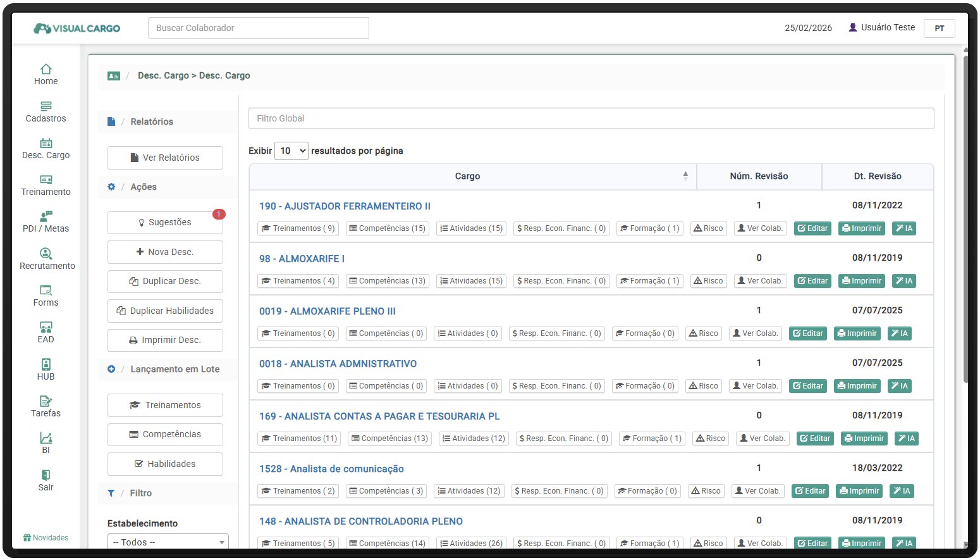The width and height of the screenshot is (980, 560).
Task: Open the Home icon in sidebar
Action: click(x=46, y=70)
